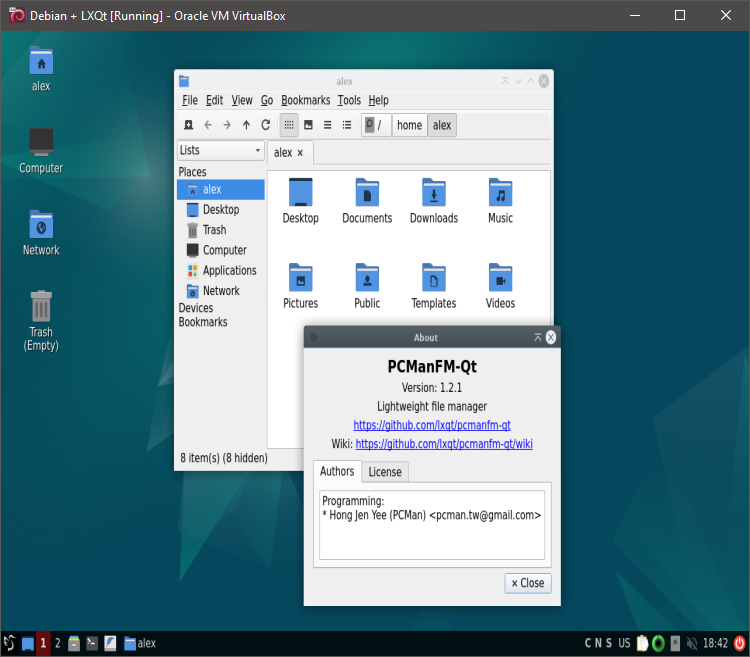Switch to virtual desktop 2

(x=57, y=644)
